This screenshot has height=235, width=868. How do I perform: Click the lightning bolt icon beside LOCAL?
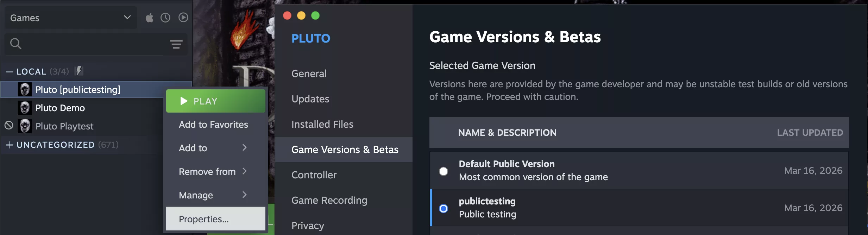79,71
